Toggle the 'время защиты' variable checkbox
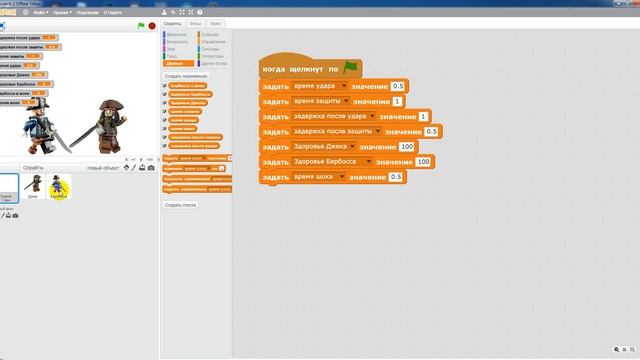Image resolution: width=640 pixels, height=360 pixels. 164,111
